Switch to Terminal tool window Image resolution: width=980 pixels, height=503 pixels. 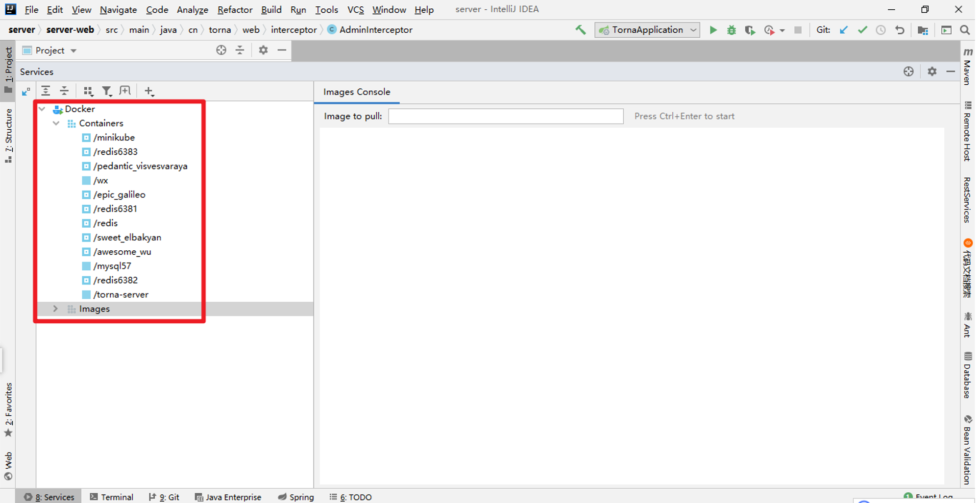tap(112, 497)
